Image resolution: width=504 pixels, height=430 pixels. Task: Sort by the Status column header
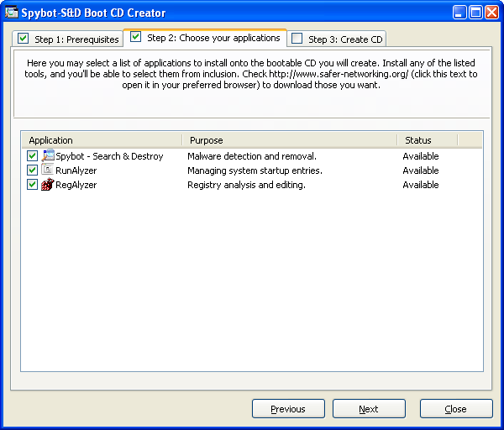(x=428, y=140)
